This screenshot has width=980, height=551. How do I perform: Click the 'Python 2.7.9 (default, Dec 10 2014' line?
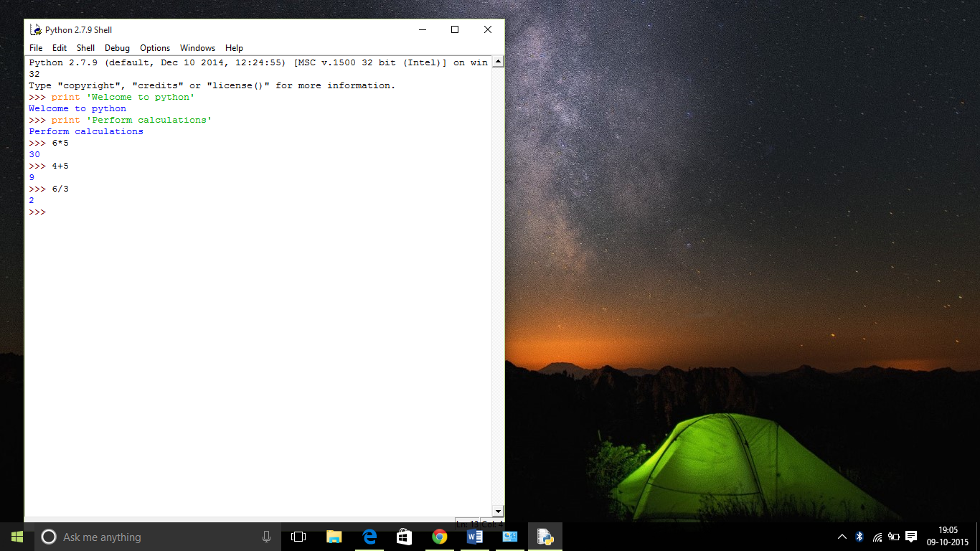pyautogui.click(x=258, y=62)
